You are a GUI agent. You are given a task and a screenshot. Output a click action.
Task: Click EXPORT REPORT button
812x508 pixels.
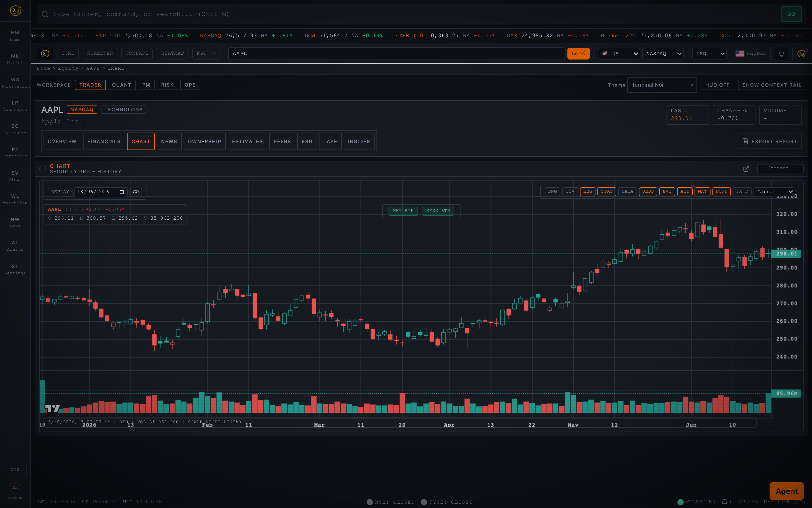[769, 142]
